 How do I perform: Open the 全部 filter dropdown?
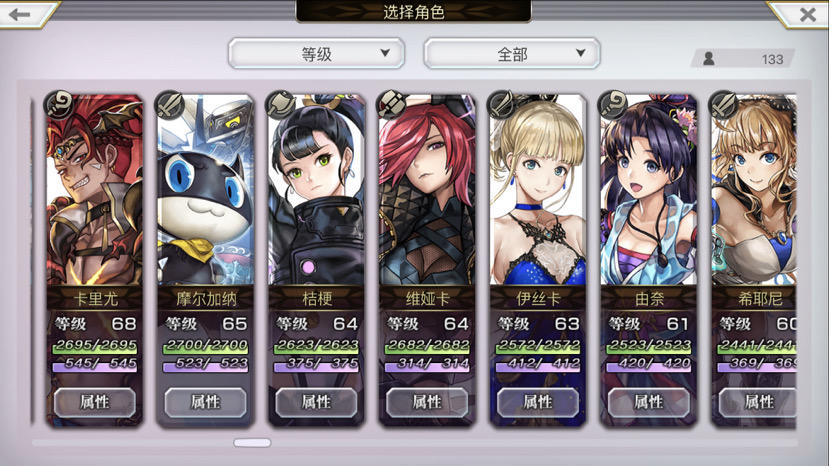click(512, 53)
